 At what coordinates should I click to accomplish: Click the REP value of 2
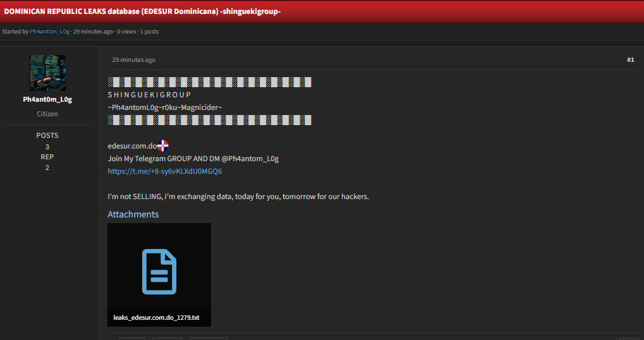tap(47, 167)
